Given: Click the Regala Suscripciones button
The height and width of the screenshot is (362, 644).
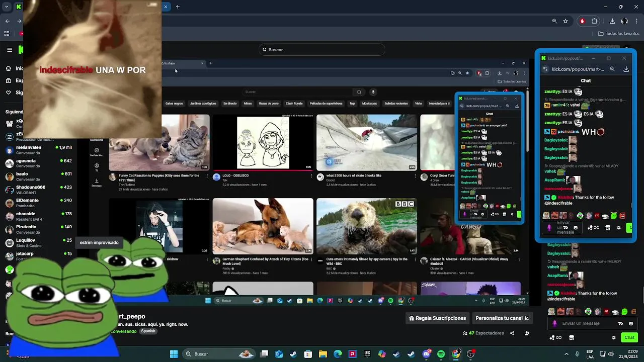Looking at the screenshot, I should point(438,318).
